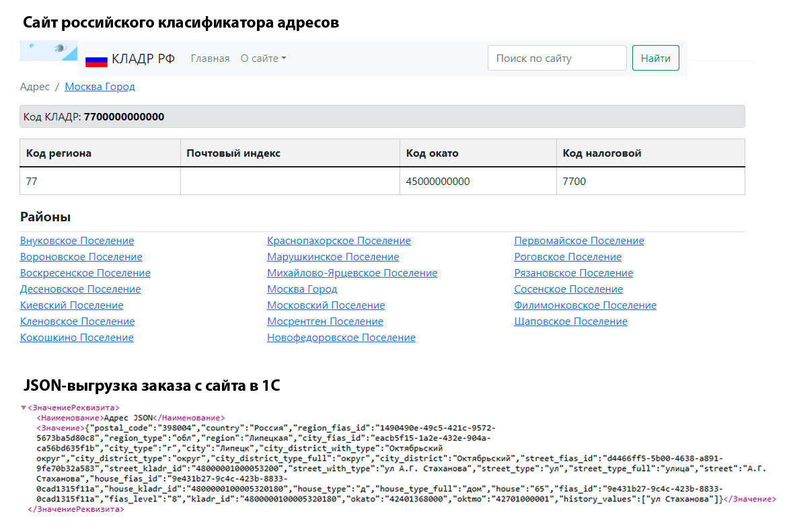Collapse the ЗначениеРеквизита XML node triangle
The width and height of the screenshot is (787, 532).
pyautogui.click(x=24, y=408)
